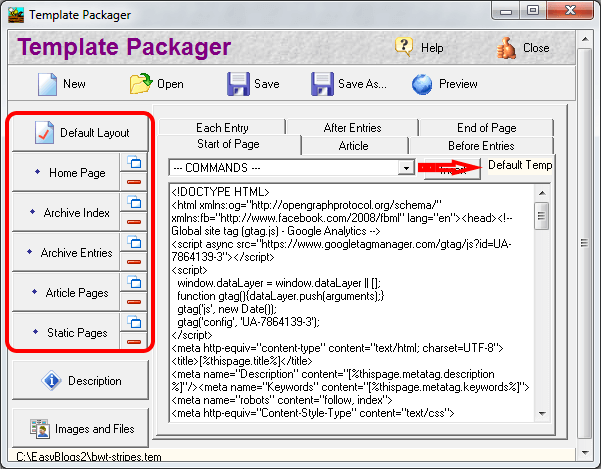This screenshot has width=601, height=469.
Task: Expand the COMMANDS dropdown arrow
Action: pyautogui.click(x=406, y=168)
